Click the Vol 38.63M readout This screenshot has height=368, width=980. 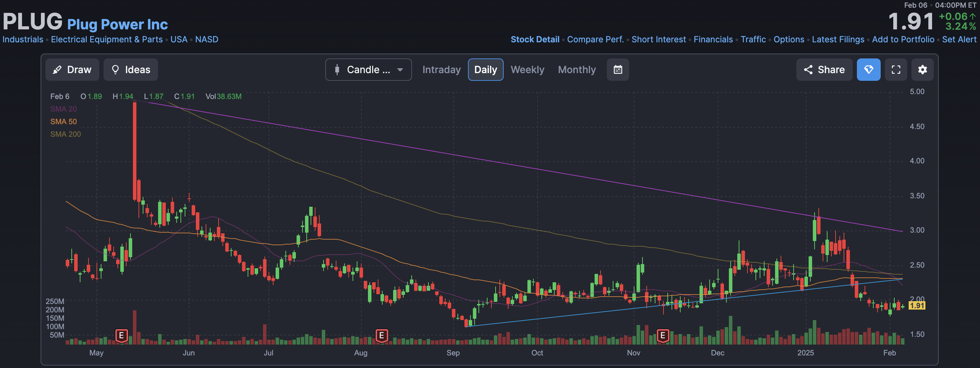(x=224, y=97)
